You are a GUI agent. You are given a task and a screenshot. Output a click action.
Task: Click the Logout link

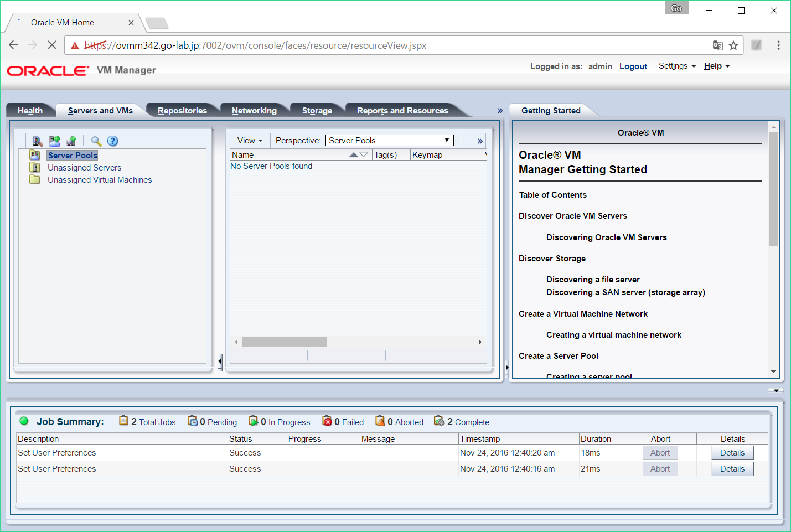coord(633,66)
